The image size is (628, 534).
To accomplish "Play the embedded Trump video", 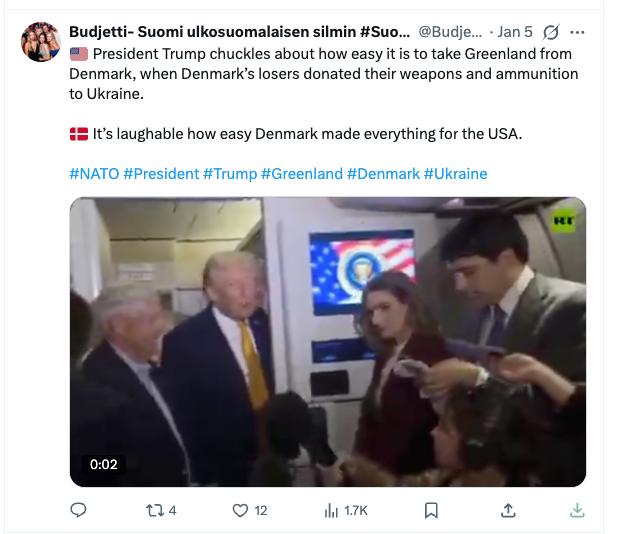I will 327,342.
